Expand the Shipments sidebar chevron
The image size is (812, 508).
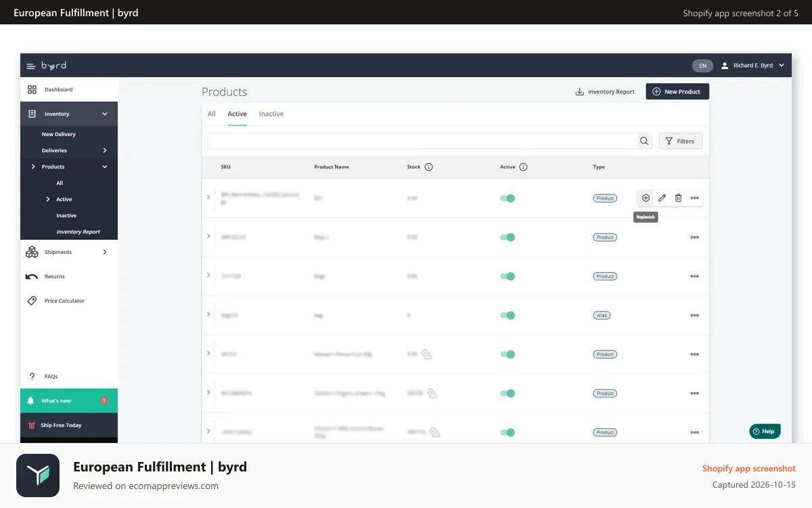click(x=105, y=252)
